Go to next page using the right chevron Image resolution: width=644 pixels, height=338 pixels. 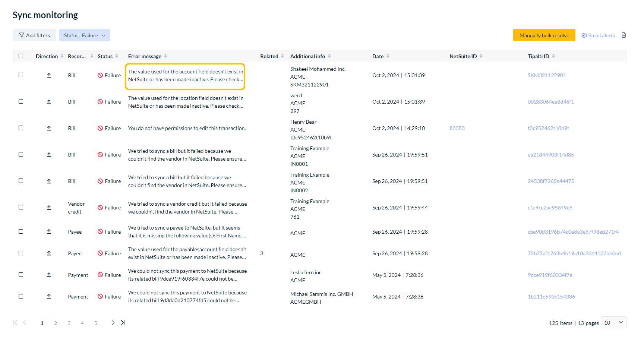[113, 323]
